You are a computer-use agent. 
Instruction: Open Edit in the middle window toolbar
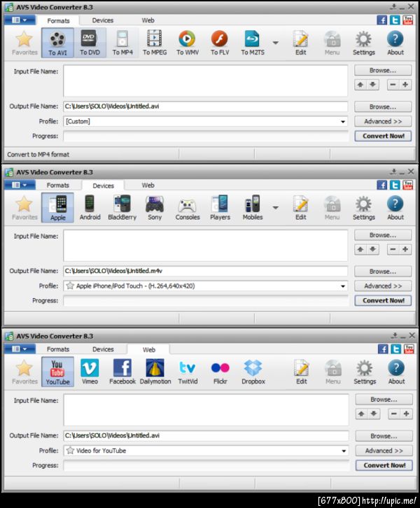point(300,208)
